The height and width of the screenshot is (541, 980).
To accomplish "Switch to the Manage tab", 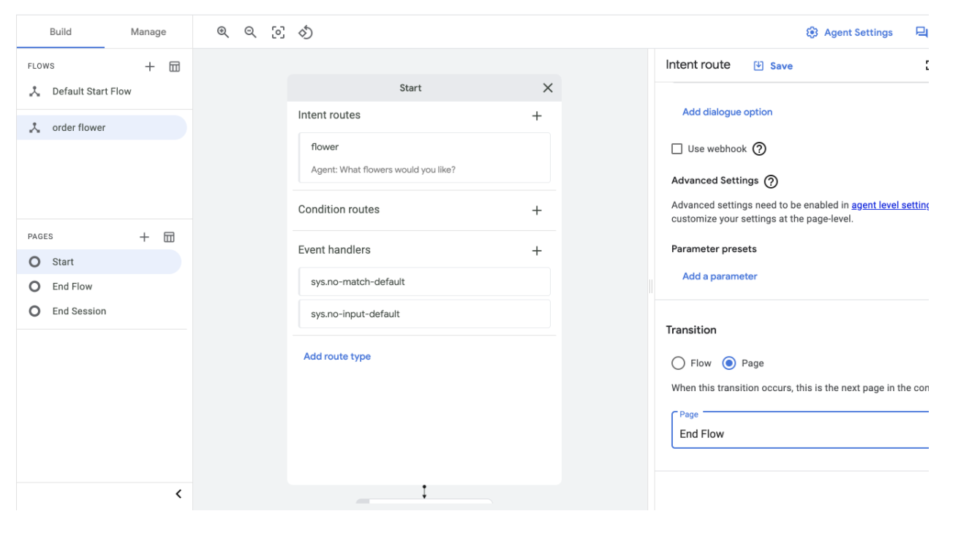I will (148, 32).
